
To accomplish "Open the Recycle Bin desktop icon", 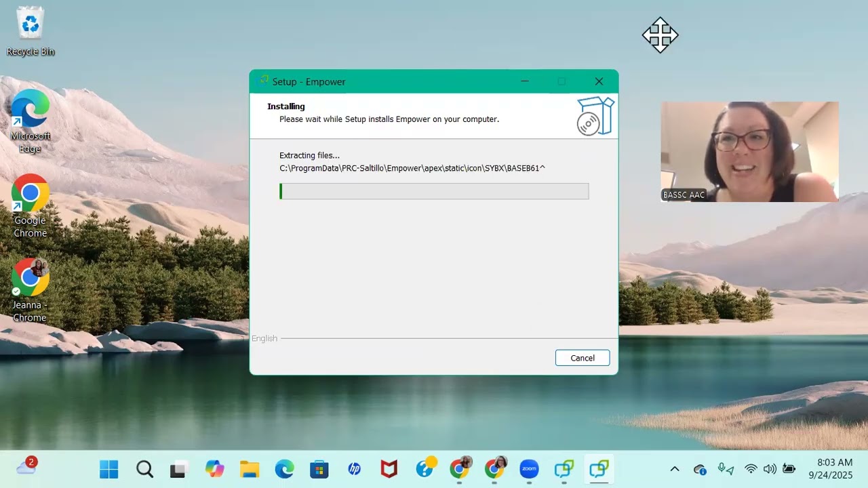I will click(x=31, y=31).
